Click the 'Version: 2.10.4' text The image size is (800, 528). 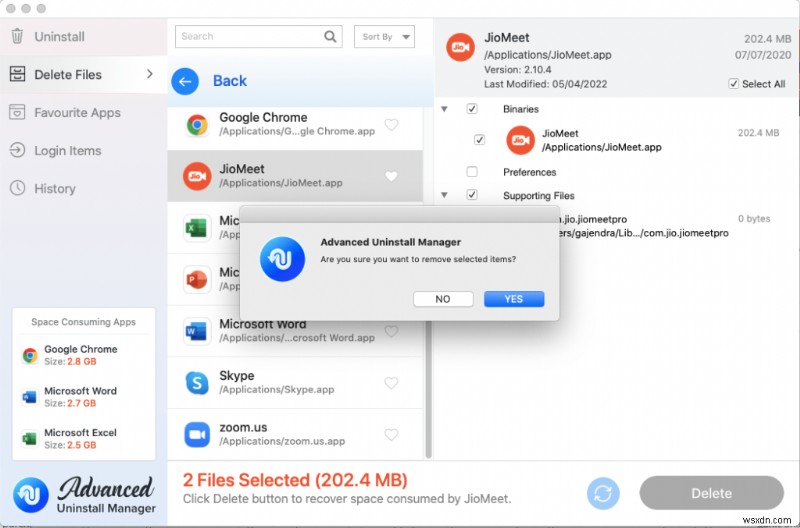[517, 69]
